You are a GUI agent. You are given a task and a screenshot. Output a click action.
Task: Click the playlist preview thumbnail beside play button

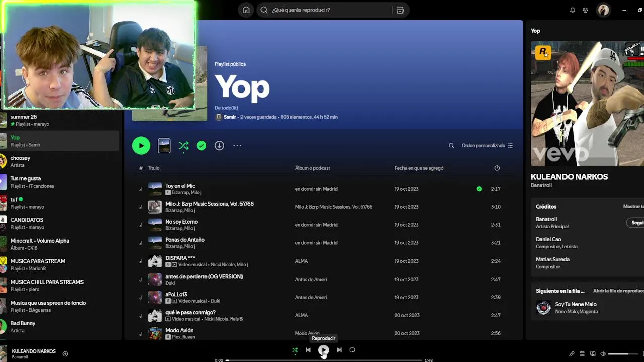point(164,146)
